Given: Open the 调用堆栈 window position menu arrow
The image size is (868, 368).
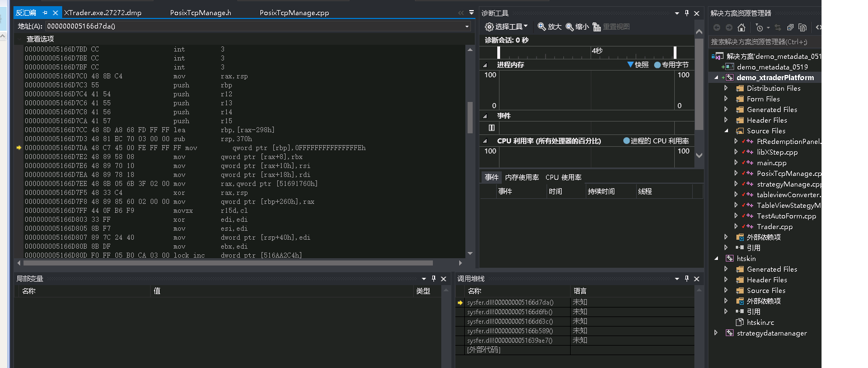Looking at the screenshot, I should (676, 278).
